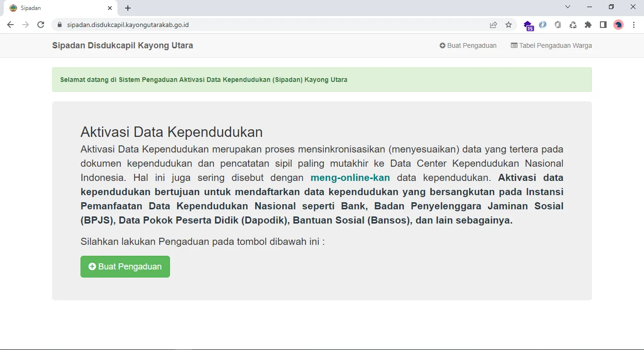Click the padlock site info icon

[59, 25]
